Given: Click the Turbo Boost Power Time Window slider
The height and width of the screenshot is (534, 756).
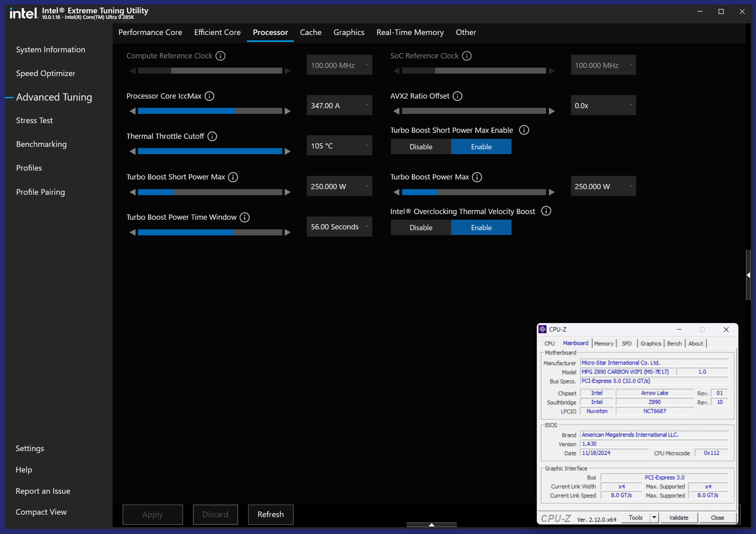Looking at the screenshot, I should coord(210,233).
